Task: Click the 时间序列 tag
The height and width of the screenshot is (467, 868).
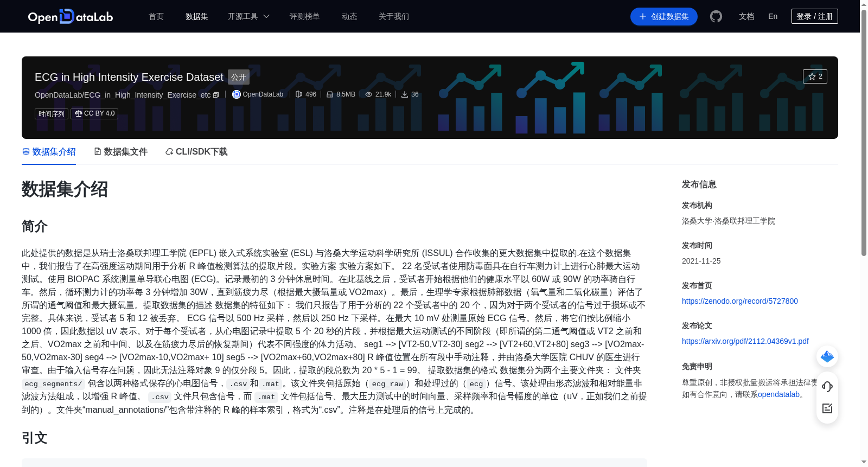Action: 52,114
